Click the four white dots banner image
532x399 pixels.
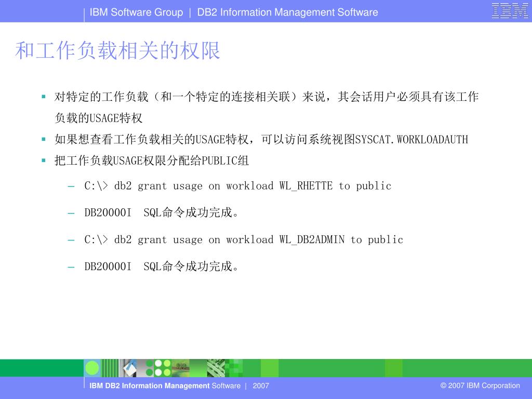[163, 368]
